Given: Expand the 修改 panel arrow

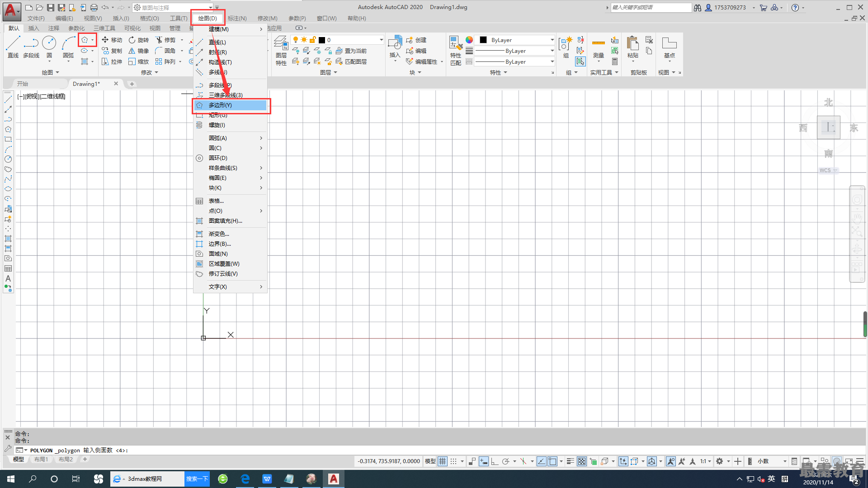Looking at the screenshot, I should tap(156, 72).
